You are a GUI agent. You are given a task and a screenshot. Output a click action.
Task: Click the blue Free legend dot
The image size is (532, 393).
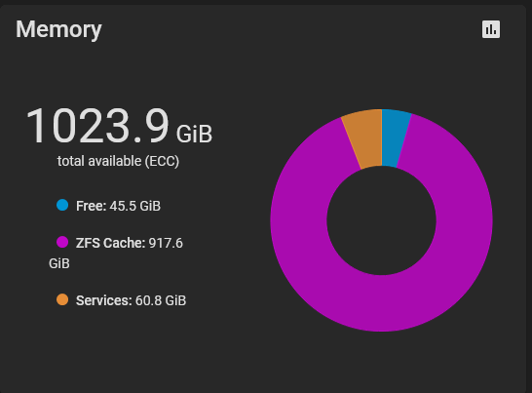tap(62, 205)
